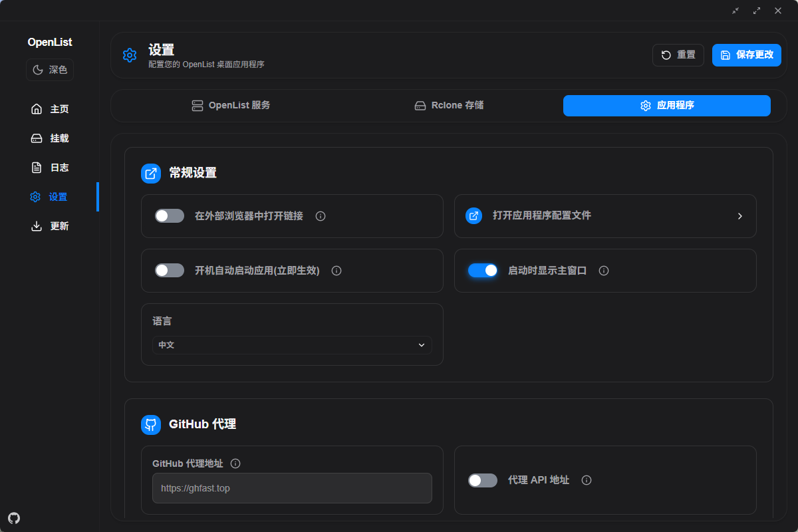
Task: Click the GitHub 代理地址 input field
Action: 292,488
